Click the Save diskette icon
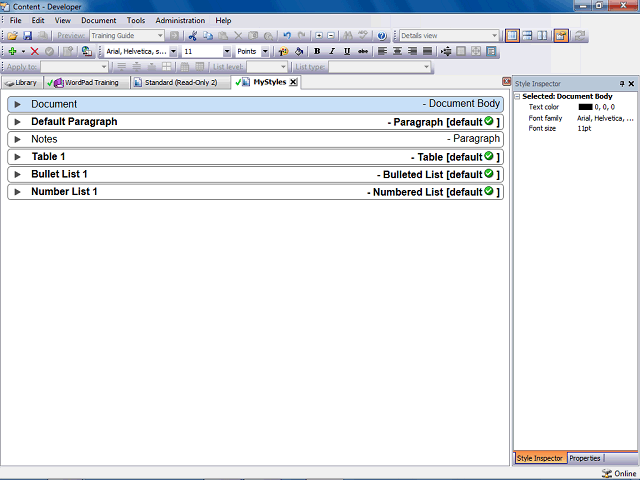The image size is (640, 480). click(27, 36)
